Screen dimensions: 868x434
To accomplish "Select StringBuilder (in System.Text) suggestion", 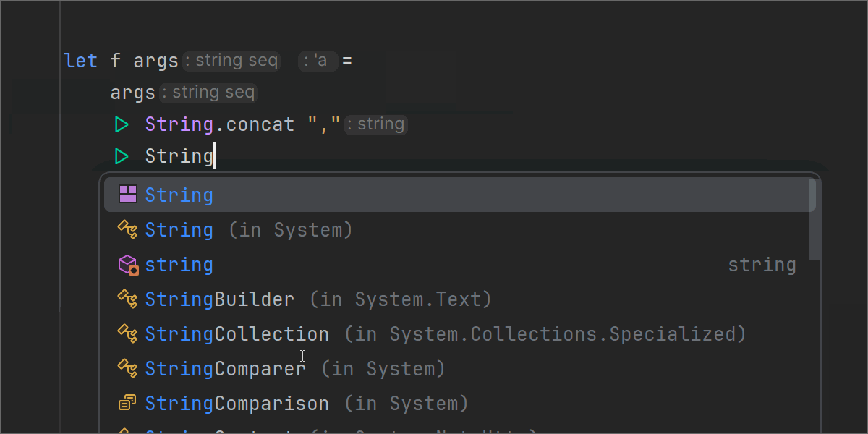I will (318, 299).
